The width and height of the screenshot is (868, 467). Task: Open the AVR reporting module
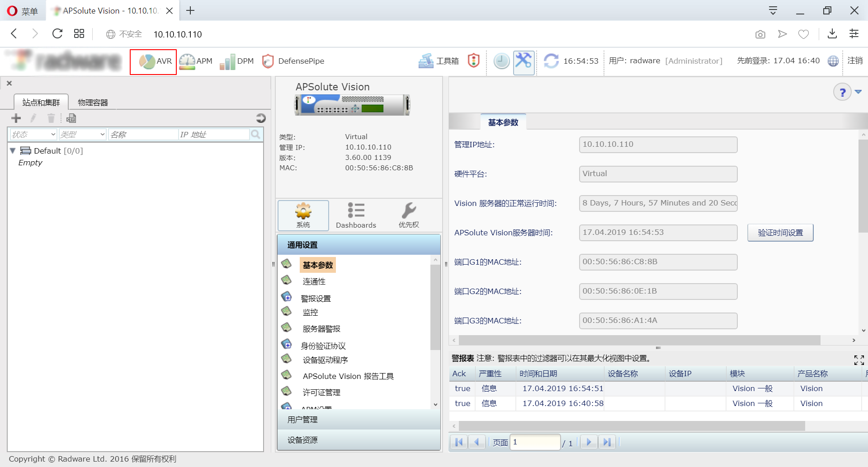pyautogui.click(x=154, y=61)
